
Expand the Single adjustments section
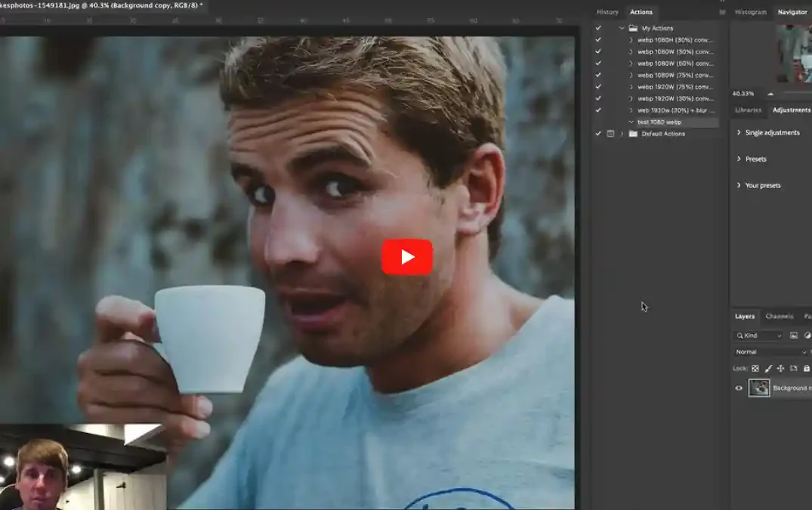(x=739, y=132)
